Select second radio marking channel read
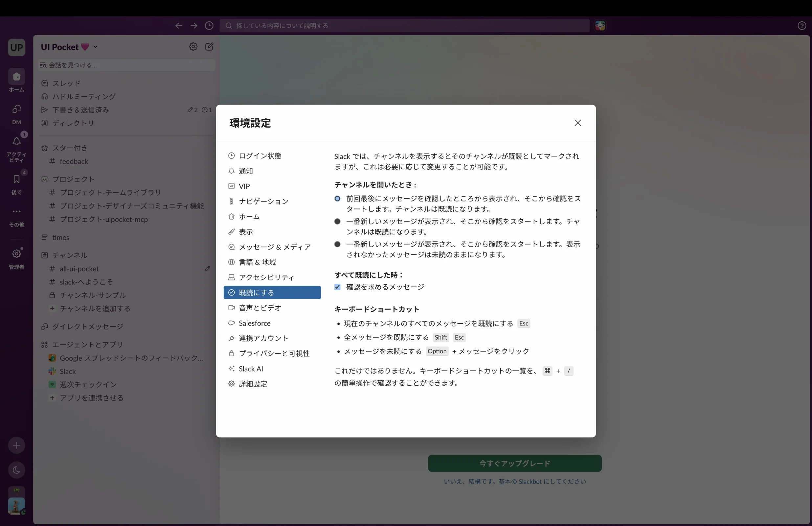Screen dimensions: 812x526 pos(337,221)
